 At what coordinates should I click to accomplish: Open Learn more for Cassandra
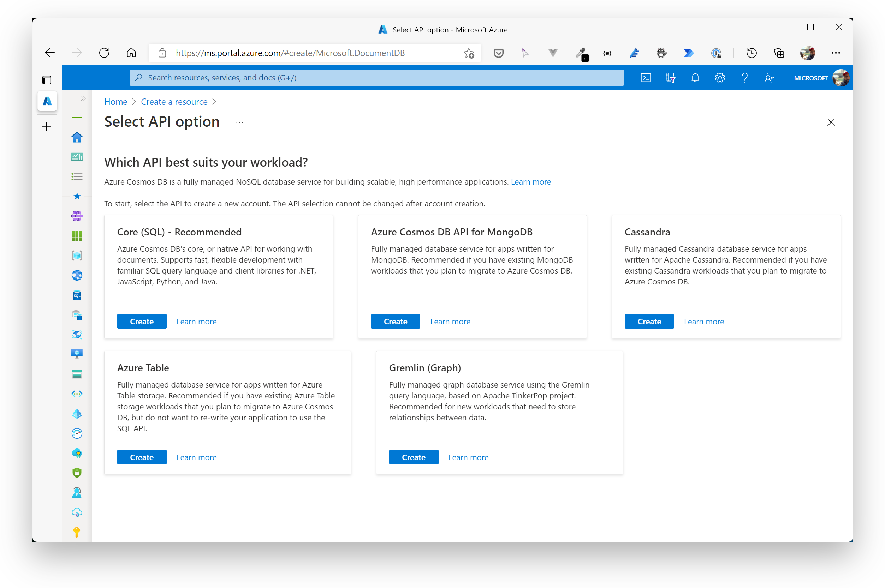coord(704,322)
